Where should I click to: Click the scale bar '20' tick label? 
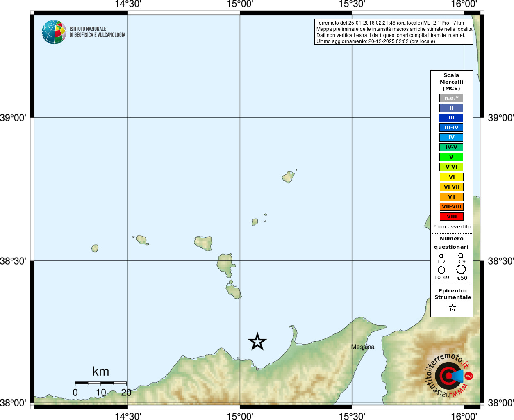coord(126,393)
